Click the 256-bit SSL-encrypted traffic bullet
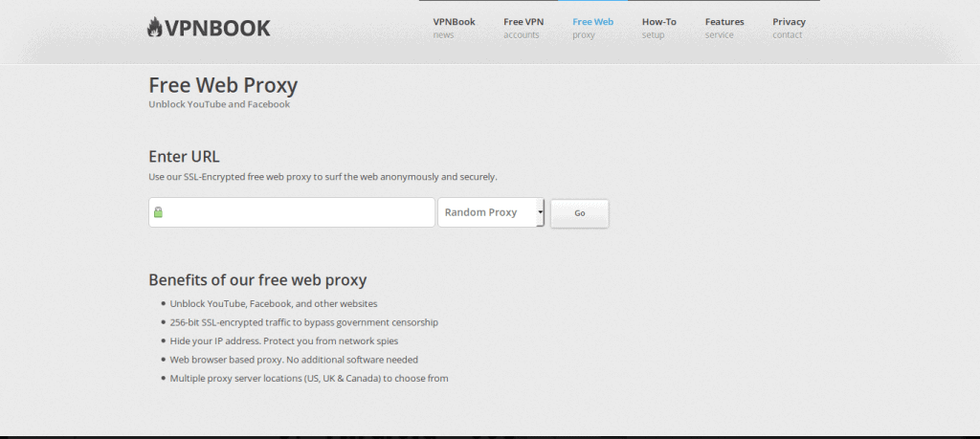This screenshot has height=439, width=980. pos(303,322)
